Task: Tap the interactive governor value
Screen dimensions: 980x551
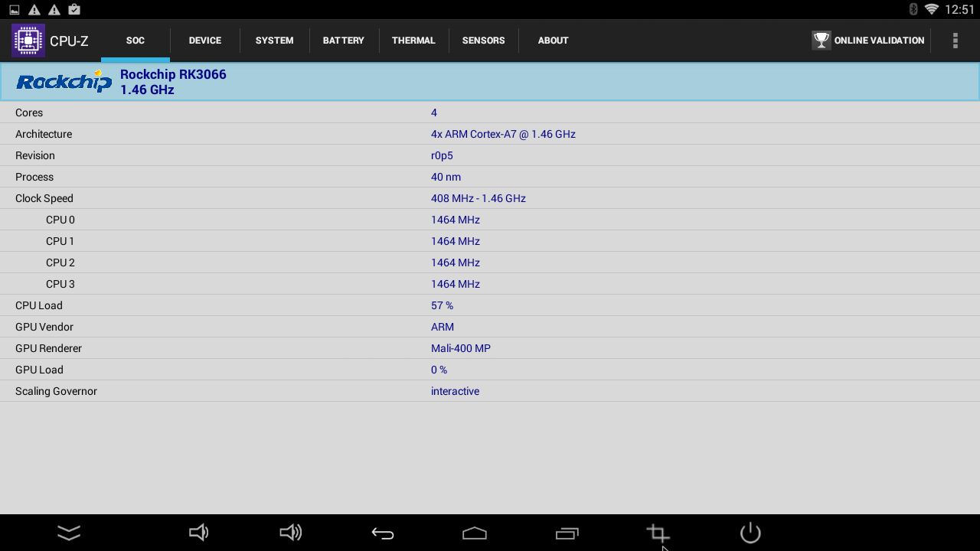Action: click(x=455, y=391)
